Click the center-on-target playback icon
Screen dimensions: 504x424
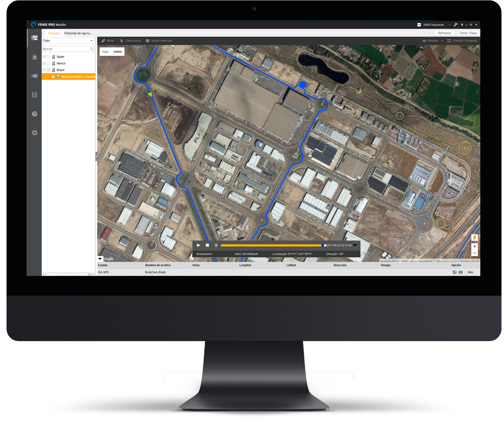216,245
